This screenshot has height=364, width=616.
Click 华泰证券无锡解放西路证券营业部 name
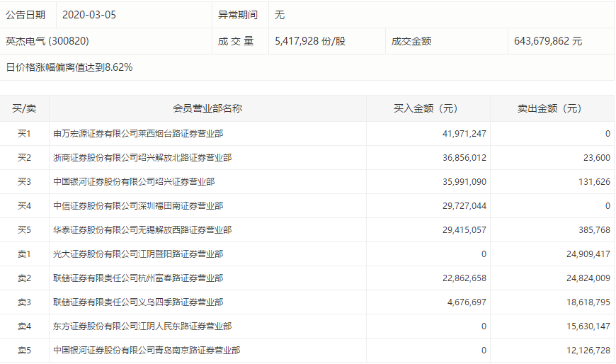[x=142, y=230]
